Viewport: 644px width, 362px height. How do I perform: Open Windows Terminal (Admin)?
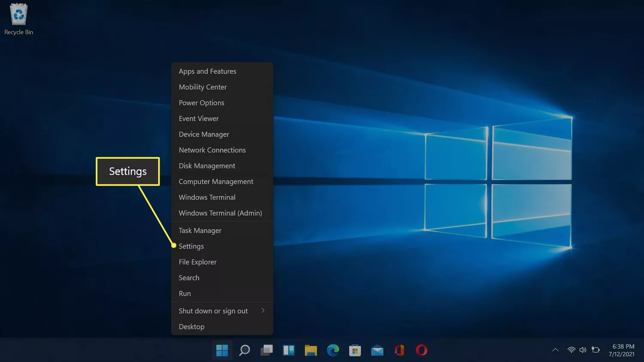[x=220, y=213]
